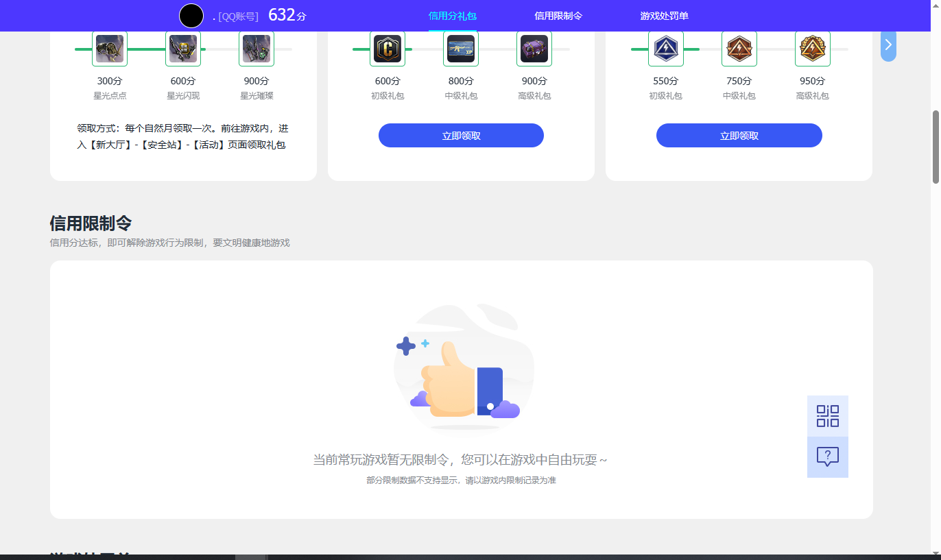The image size is (941, 560).
Task: Click the 632分 credit score text
Action: pyautogui.click(x=287, y=15)
